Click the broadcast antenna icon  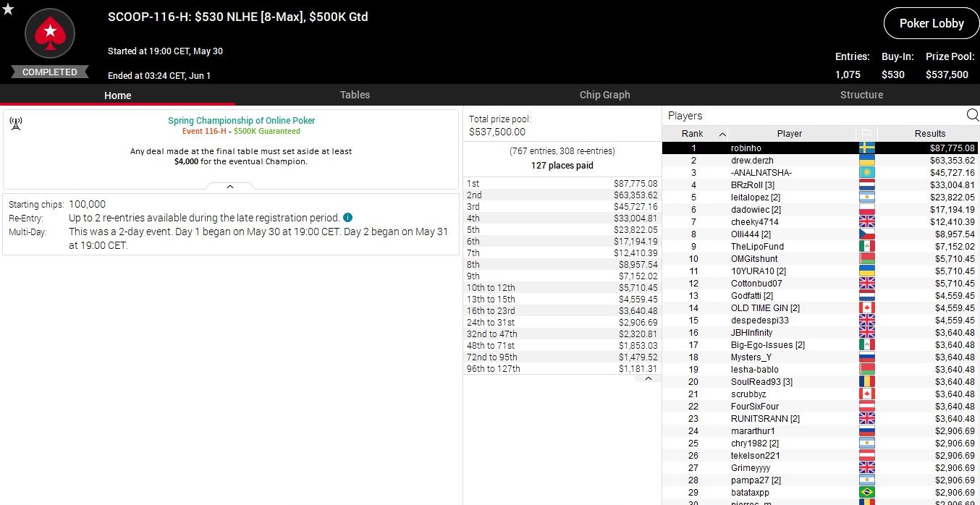[x=16, y=124]
